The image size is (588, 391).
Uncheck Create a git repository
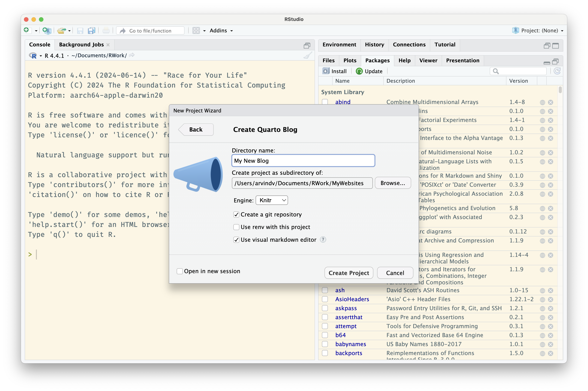click(x=236, y=215)
